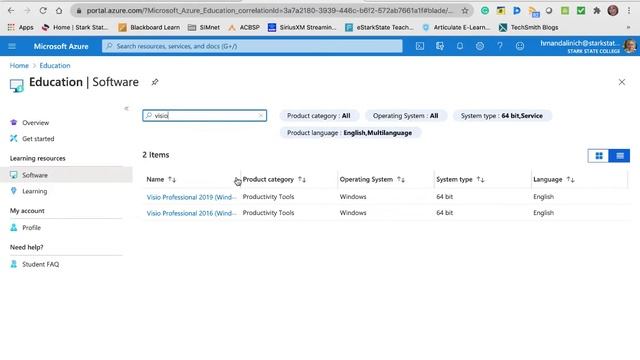Image resolution: width=640 pixels, height=360 pixels.
Task: Open the notifications bell
Action: tap(460, 46)
